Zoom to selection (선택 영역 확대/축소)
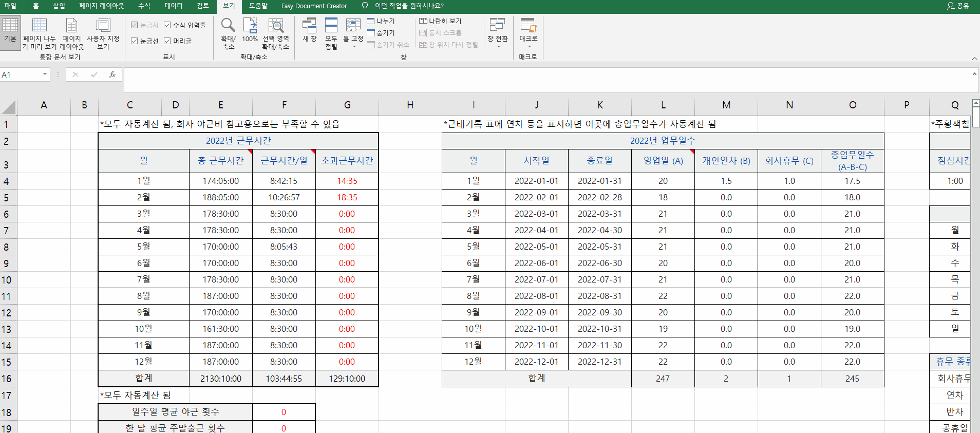The width and height of the screenshot is (980, 433). pos(276,33)
